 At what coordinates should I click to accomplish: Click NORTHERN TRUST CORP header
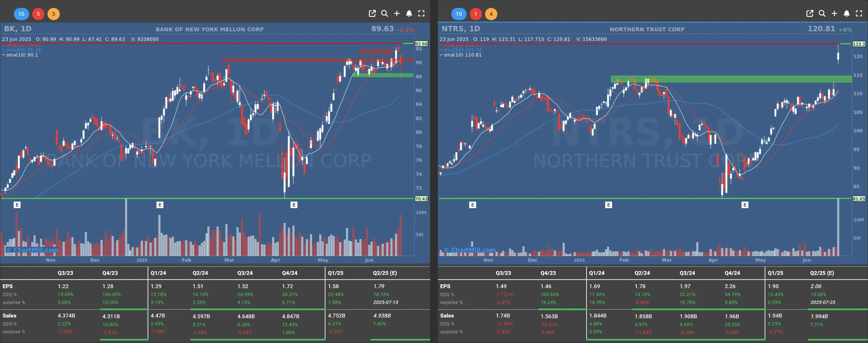point(647,29)
